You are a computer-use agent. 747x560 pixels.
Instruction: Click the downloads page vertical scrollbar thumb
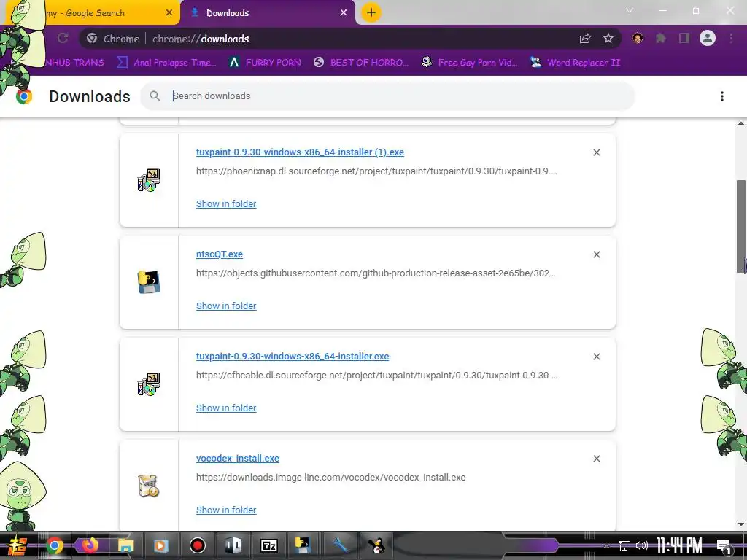[x=741, y=227]
